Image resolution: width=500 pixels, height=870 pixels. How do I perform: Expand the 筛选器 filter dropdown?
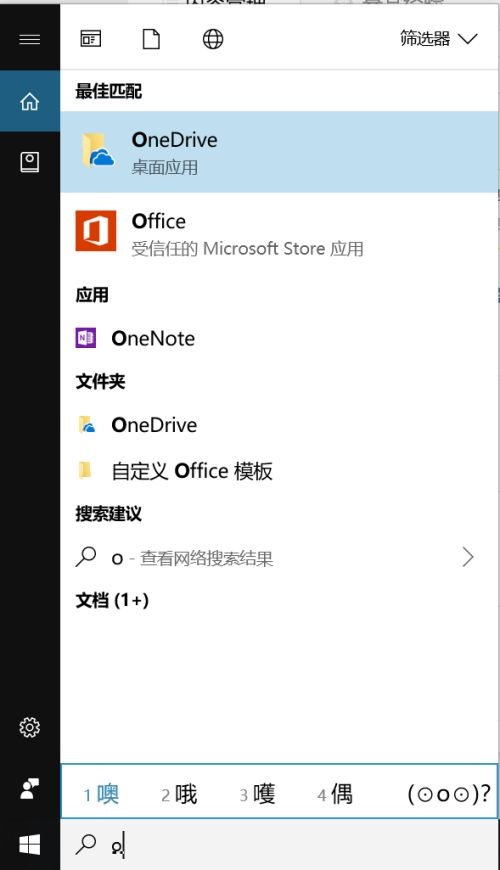tap(438, 39)
